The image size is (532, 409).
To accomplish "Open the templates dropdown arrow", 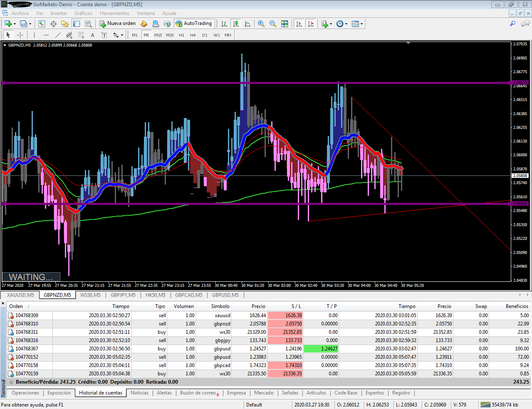I will click(361, 24).
